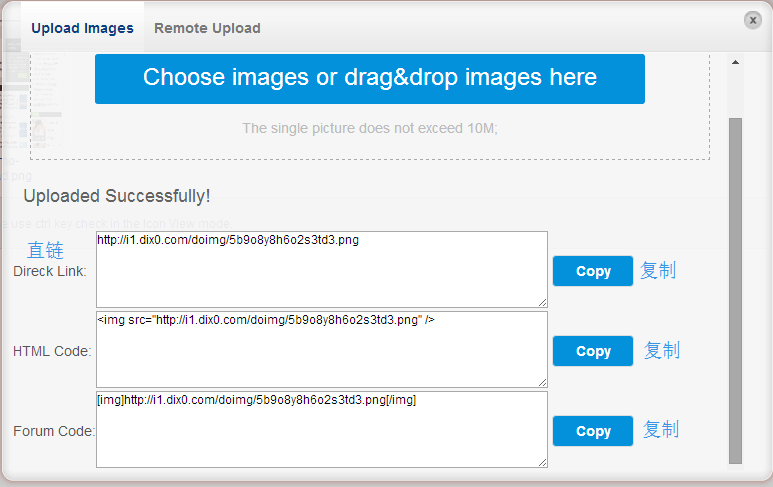Click the 复制 link beside HTML Code
773x487 pixels.
pyautogui.click(x=662, y=350)
